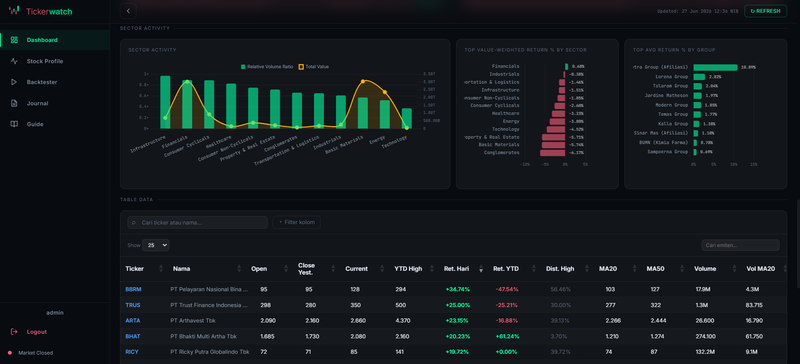The width and height of the screenshot is (800, 364).
Task: Toggle Total Value legend series
Action: (314, 67)
